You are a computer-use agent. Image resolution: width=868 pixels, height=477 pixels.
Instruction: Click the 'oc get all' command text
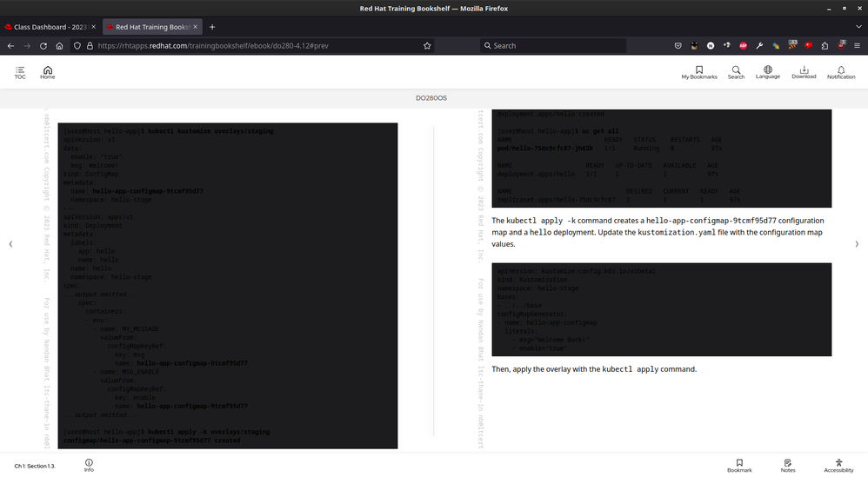pyautogui.click(x=600, y=131)
